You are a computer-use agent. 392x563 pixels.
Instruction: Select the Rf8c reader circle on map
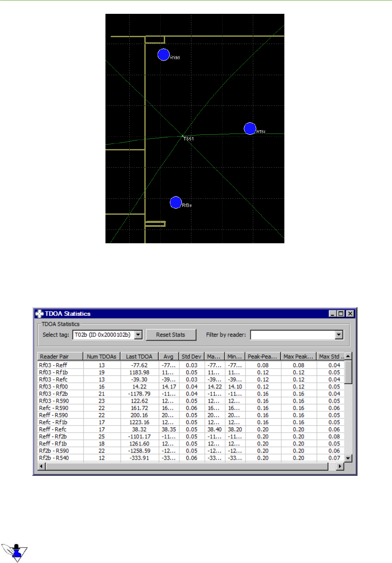250,129
